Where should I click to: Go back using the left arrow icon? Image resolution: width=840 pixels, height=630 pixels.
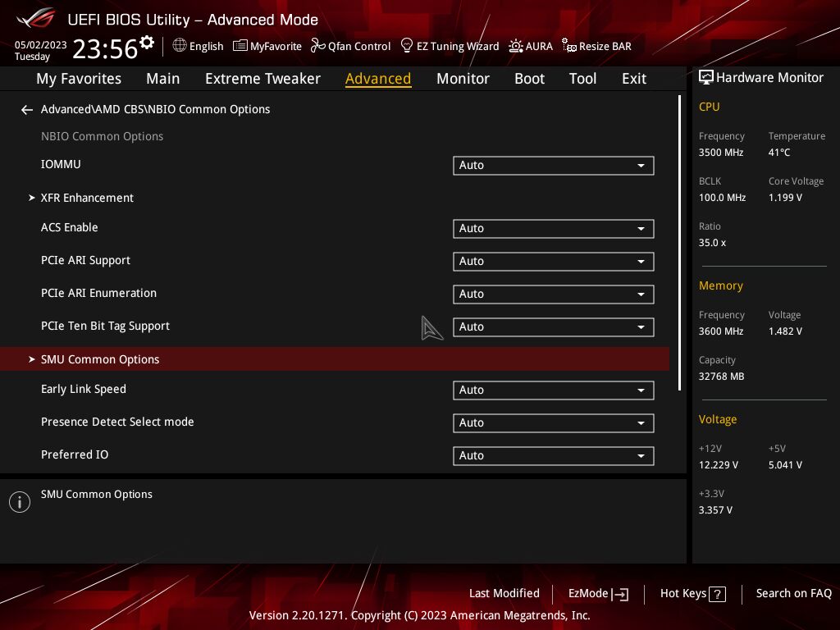click(27, 110)
